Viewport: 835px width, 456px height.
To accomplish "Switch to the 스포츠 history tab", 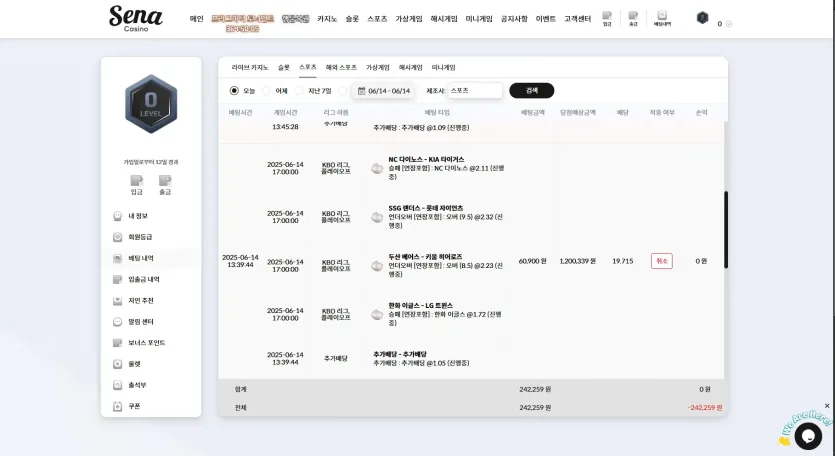I will 308,67.
